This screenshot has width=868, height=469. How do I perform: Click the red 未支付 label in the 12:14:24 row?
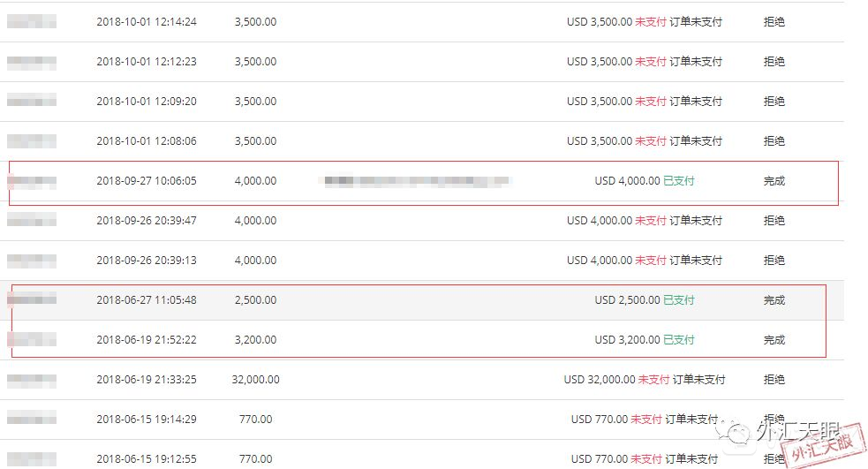pyautogui.click(x=651, y=22)
